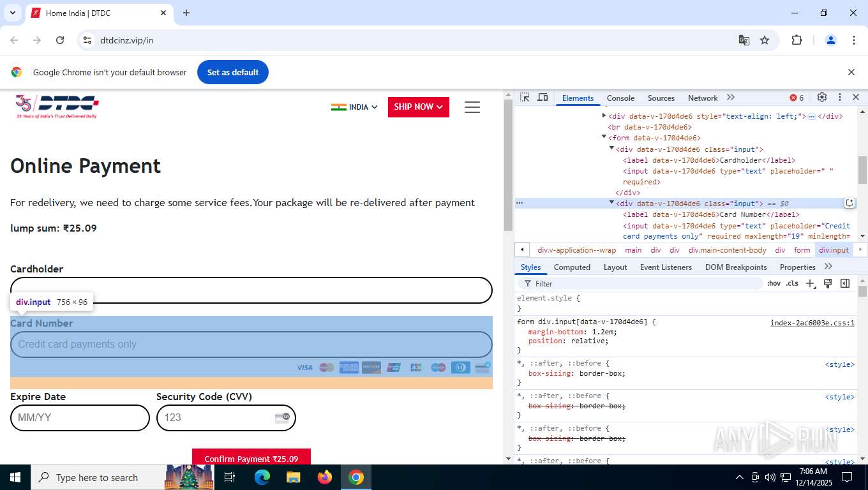Click the Card Number label DOM line
This screenshot has height=490, width=868.
pos(710,214)
